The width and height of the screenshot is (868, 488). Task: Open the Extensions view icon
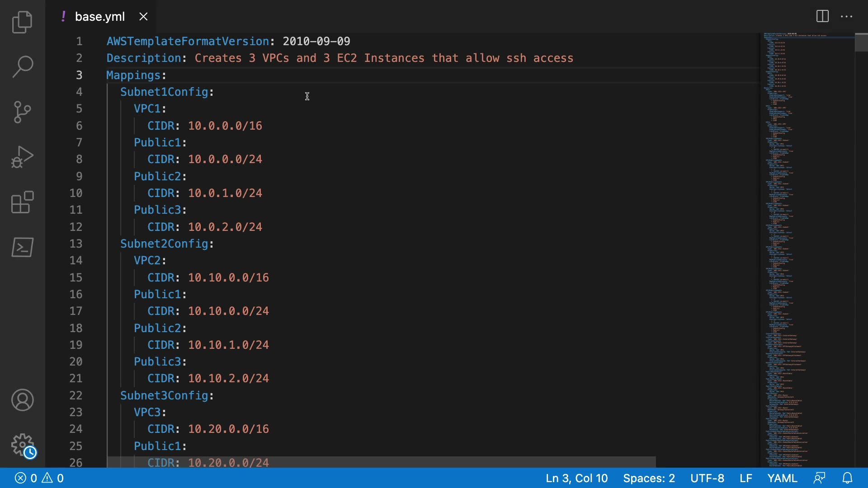22,202
